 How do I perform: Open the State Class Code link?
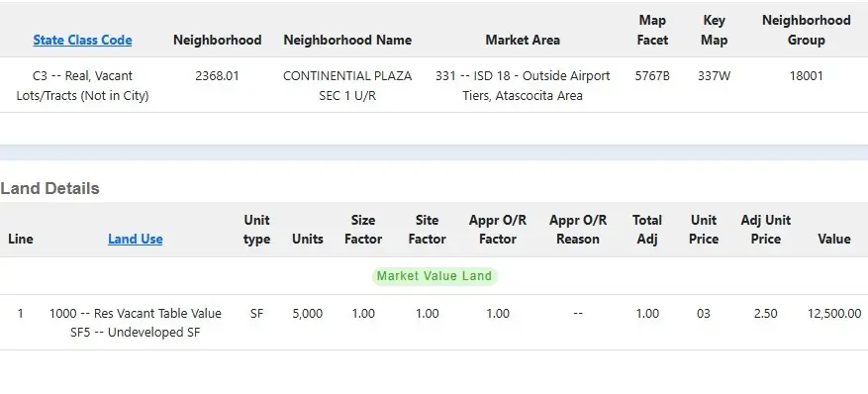coord(82,40)
